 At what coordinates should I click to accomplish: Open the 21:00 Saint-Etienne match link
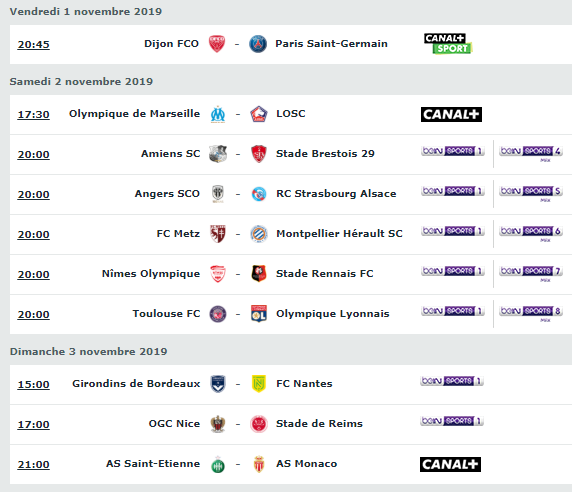tap(34, 465)
